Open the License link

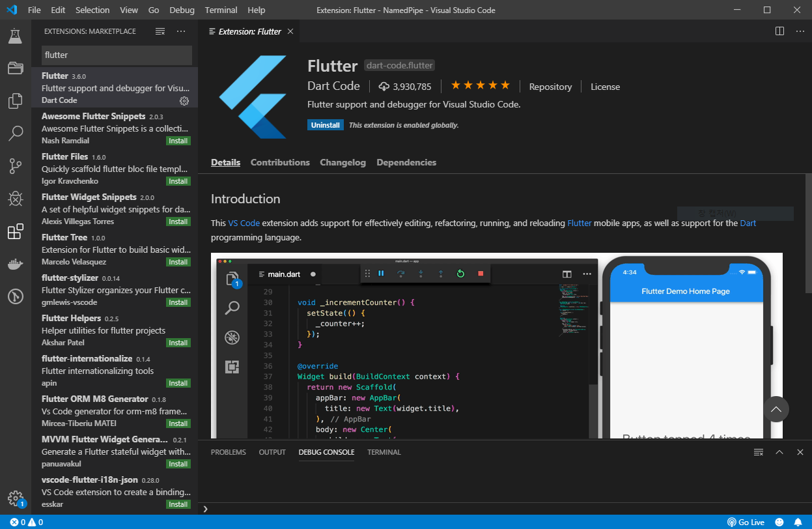[605, 87]
